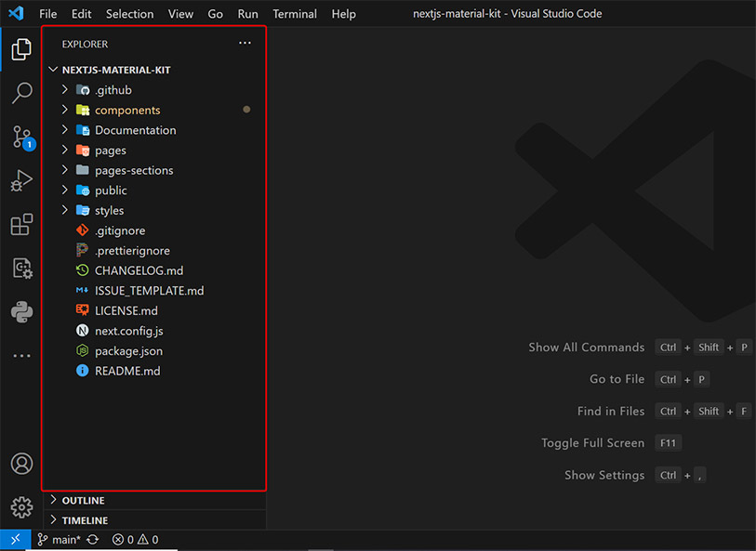Click the changelog icon beside CHANGELOG.md
Screen dimensions: 756x551
pyautogui.click(x=83, y=270)
